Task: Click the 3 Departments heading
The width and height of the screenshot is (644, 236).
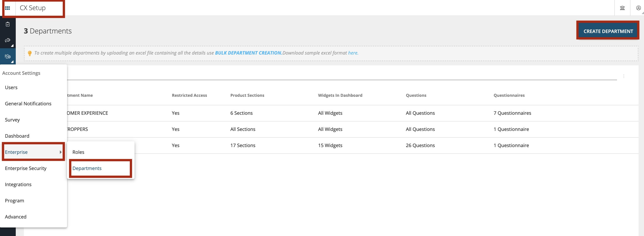Action: pyautogui.click(x=48, y=31)
